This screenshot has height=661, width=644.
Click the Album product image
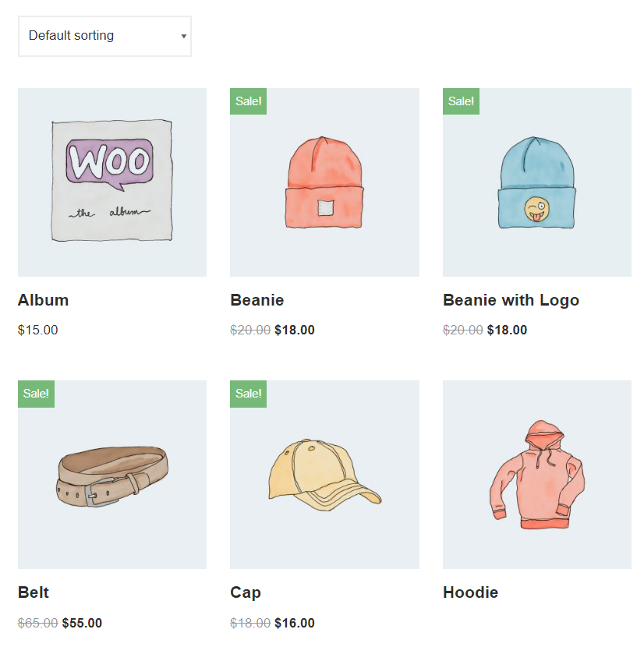(111, 182)
